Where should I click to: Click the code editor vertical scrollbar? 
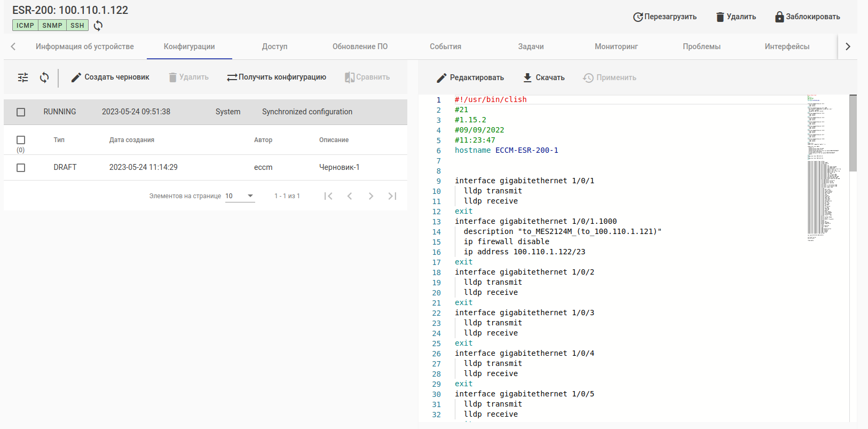[x=853, y=134]
